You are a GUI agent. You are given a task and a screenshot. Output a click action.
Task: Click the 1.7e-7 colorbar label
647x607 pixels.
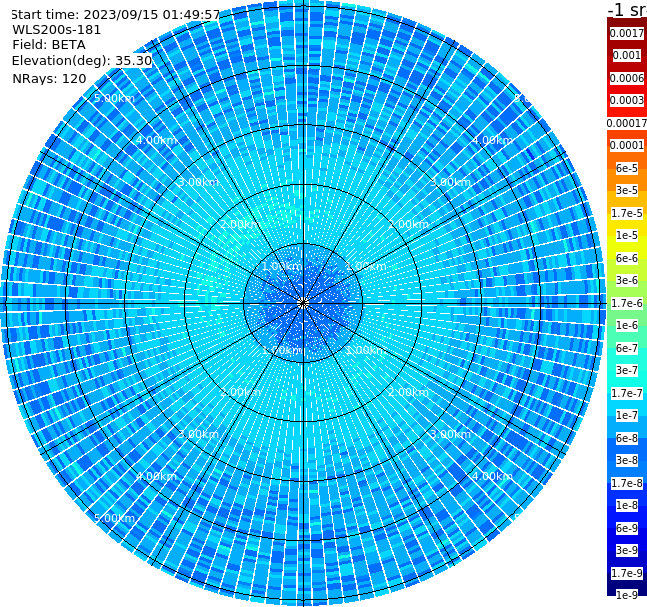point(627,393)
